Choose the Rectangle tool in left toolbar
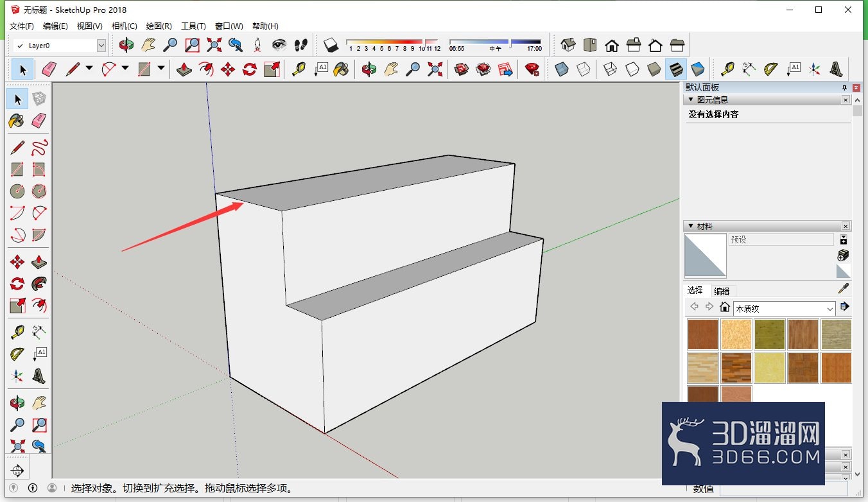 [17, 169]
